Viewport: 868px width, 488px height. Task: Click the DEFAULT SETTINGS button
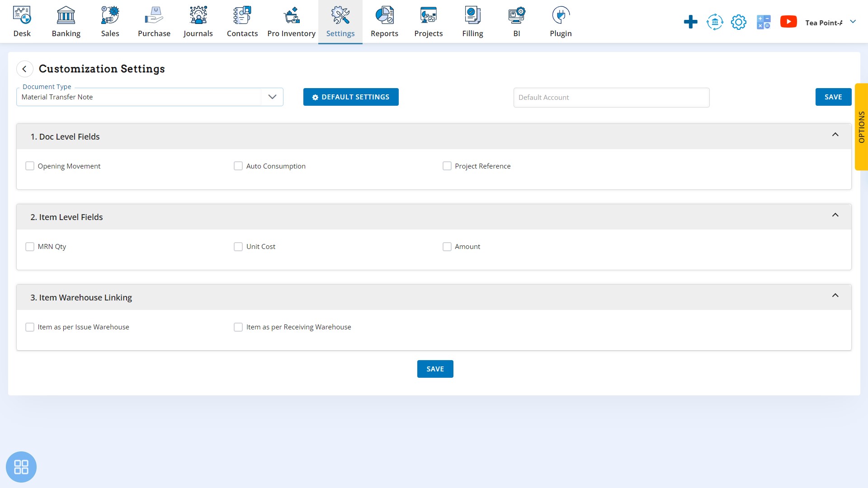pos(351,97)
